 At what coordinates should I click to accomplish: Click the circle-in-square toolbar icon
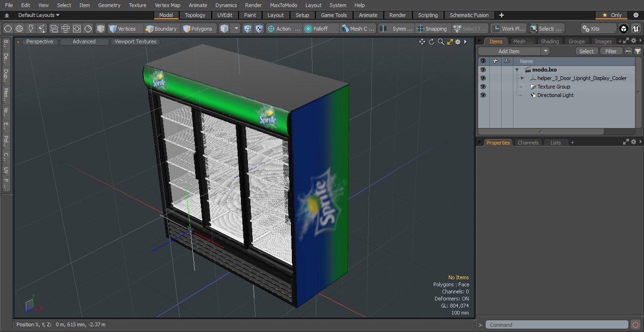point(77,29)
